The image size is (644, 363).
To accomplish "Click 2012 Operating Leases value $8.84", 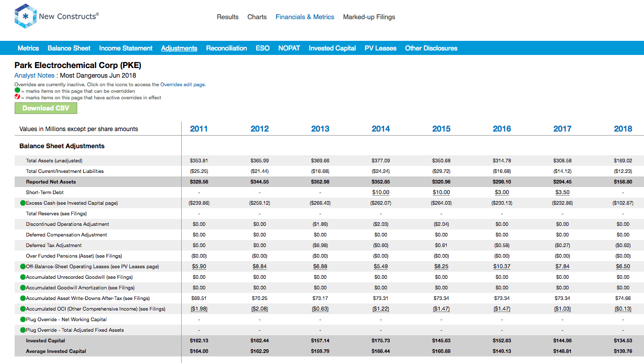I will coord(259,266).
